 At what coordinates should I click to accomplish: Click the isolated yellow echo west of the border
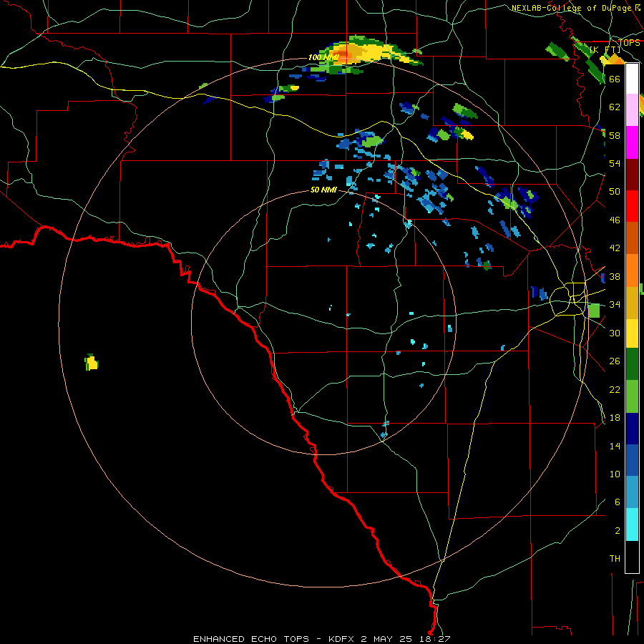[x=92, y=363]
